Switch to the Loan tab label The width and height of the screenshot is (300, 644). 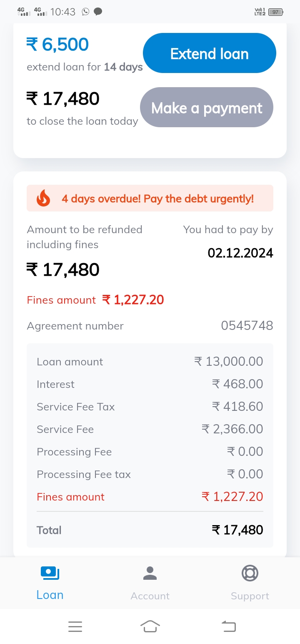50,595
